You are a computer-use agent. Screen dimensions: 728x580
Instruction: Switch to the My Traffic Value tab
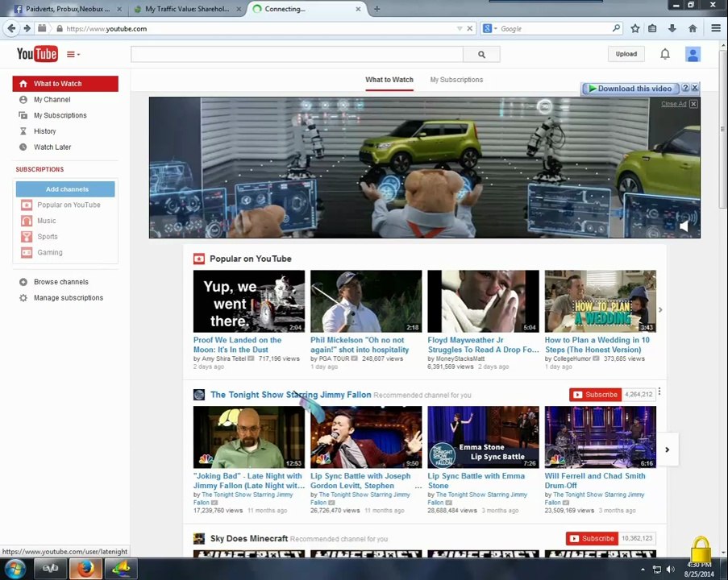[x=187, y=9]
